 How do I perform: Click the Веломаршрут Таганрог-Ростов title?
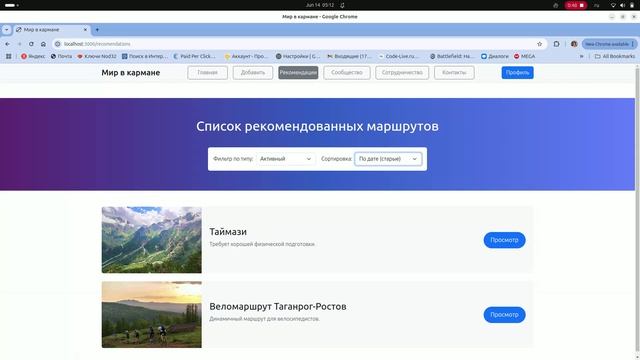[278, 307]
